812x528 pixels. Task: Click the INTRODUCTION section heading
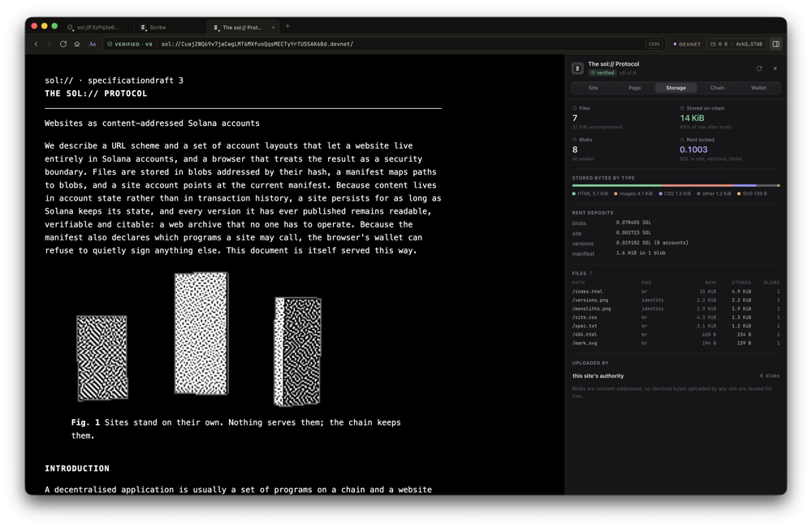click(77, 469)
